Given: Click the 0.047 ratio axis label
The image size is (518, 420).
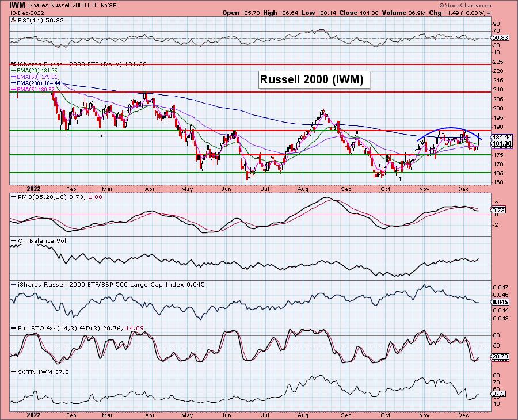Looking at the screenshot, I should [501, 288].
